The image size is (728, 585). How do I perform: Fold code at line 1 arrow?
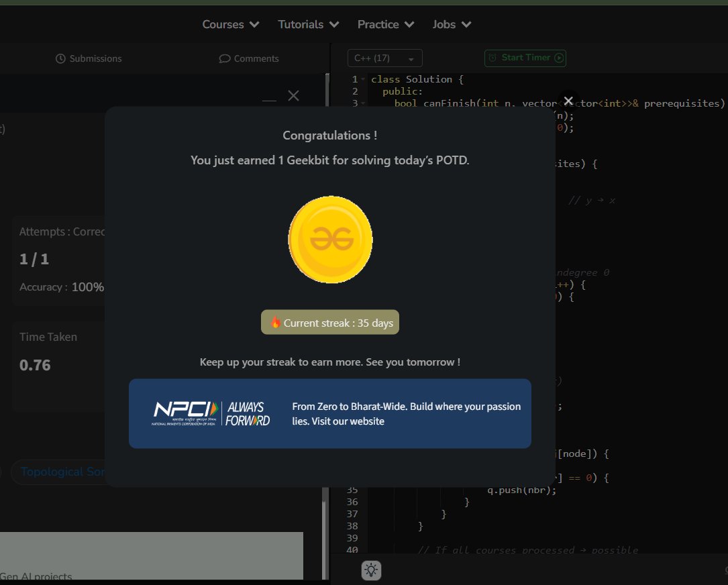tap(363, 79)
